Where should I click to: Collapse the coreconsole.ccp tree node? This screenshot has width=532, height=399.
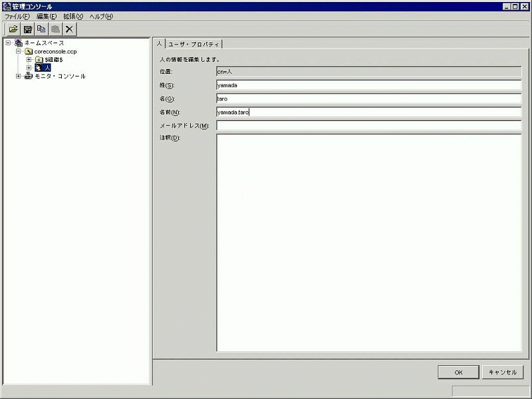[19, 51]
